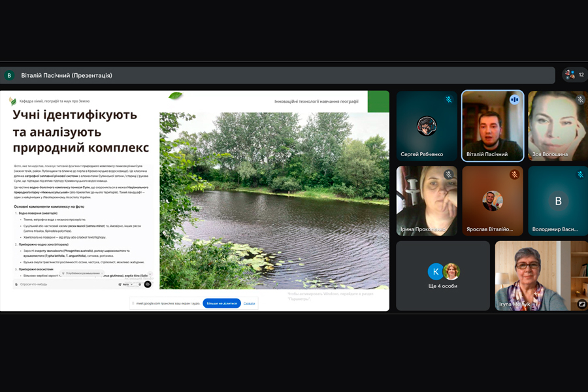Click the black voice mode button in chat input
Viewport: 588px width, 392px height.
[x=148, y=284]
